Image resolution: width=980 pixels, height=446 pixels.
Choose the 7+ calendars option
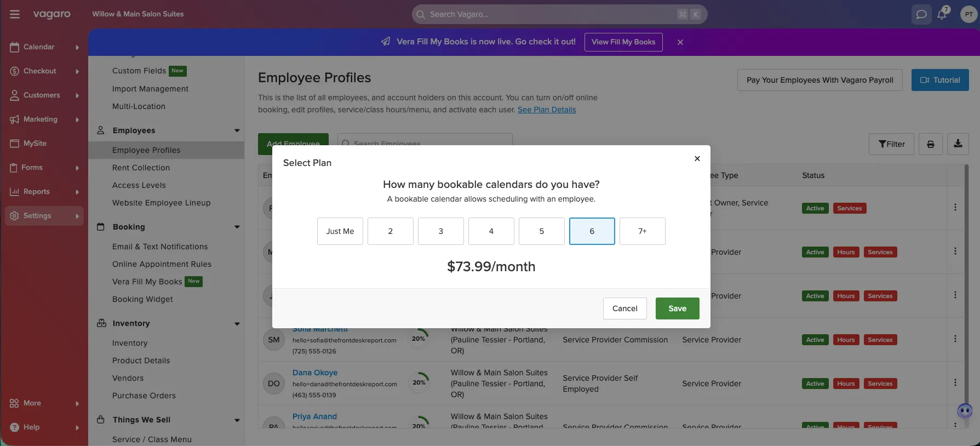click(x=643, y=231)
